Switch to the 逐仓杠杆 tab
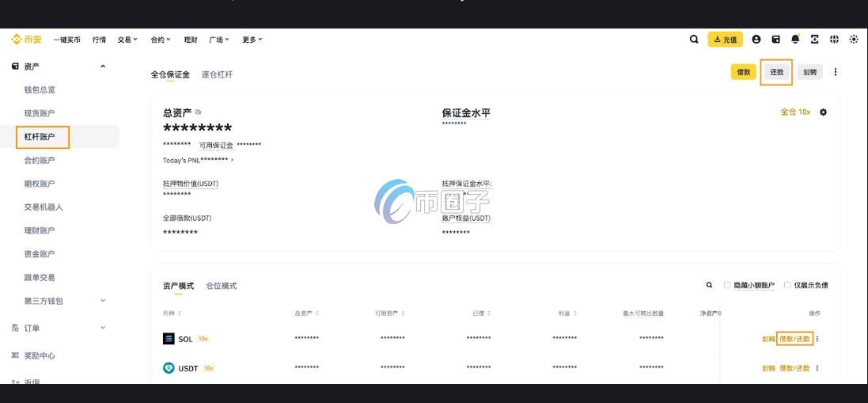 coord(217,74)
